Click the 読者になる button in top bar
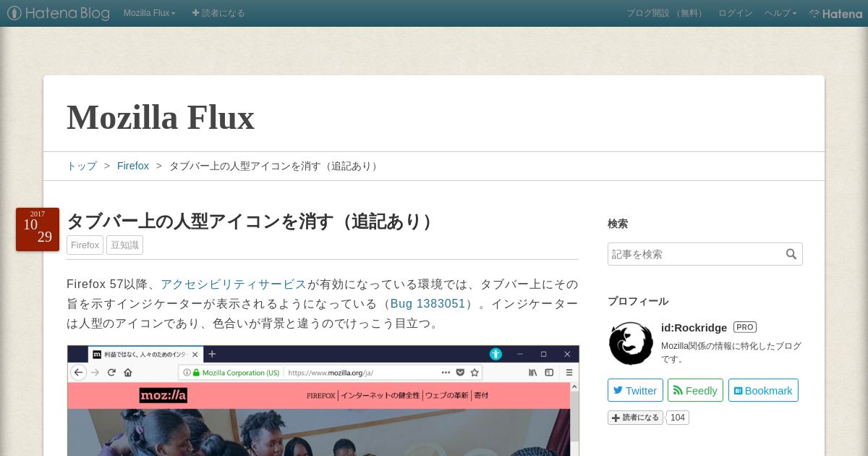 click(x=218, y=13)
